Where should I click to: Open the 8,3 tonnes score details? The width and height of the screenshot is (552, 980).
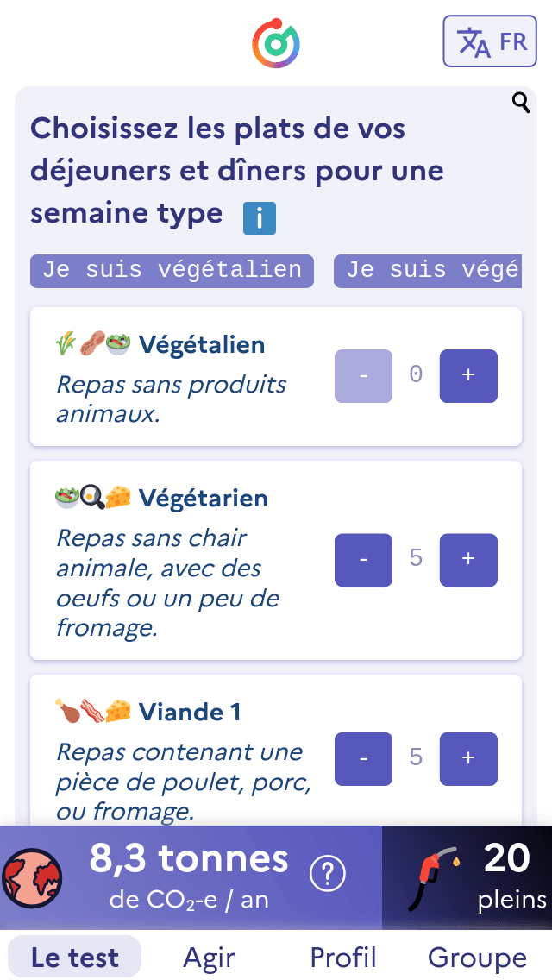pos(190,876)
